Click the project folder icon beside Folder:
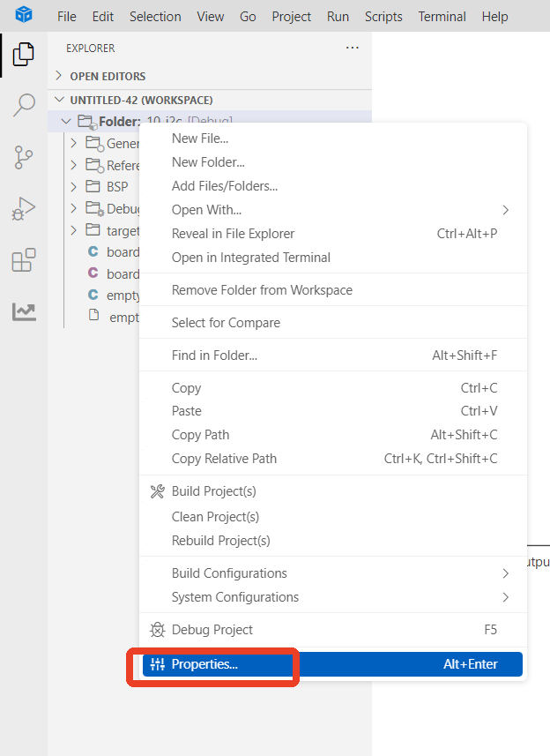550x756 pixels. (x=87, y=122)
